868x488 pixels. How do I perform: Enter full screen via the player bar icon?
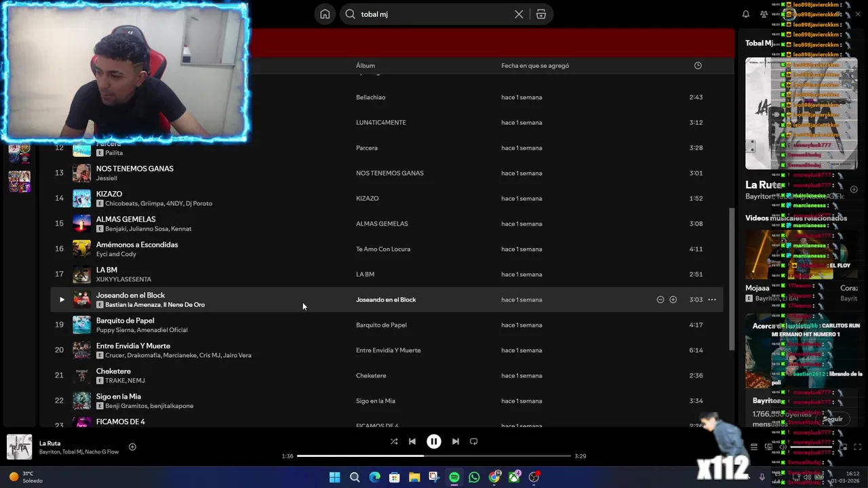point(858,447)
